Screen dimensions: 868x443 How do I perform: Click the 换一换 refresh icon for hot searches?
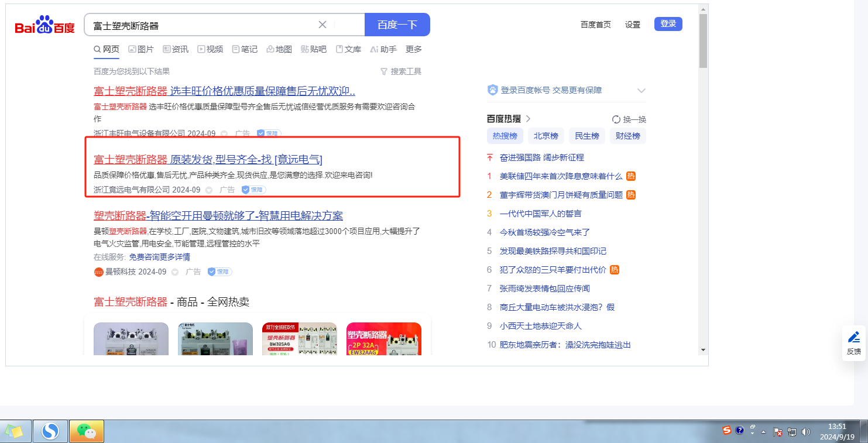coord(616,119)
